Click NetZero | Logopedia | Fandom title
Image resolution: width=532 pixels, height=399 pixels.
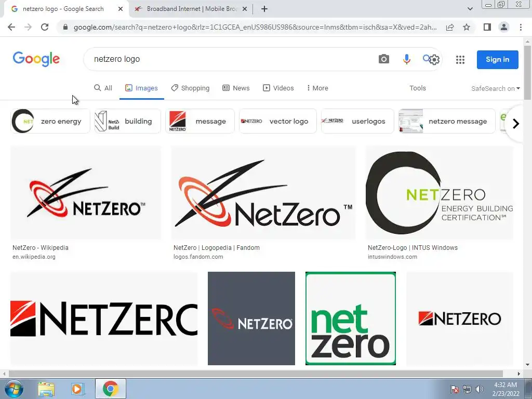point(217,248)
